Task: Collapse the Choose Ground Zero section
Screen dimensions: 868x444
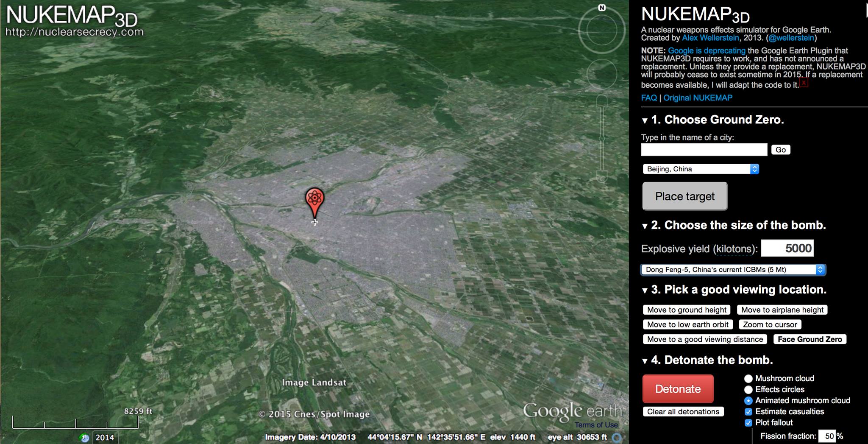Action: click(x=645, y=120)
